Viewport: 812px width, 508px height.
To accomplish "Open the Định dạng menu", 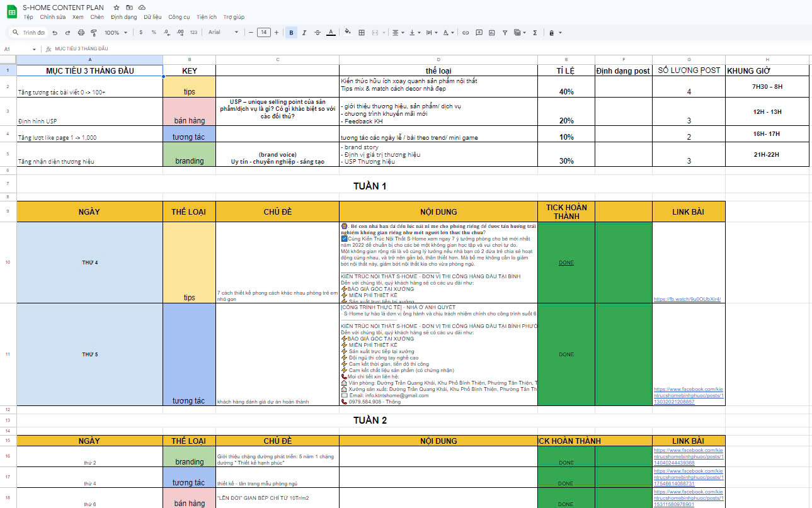I will (x=123, y=17).
